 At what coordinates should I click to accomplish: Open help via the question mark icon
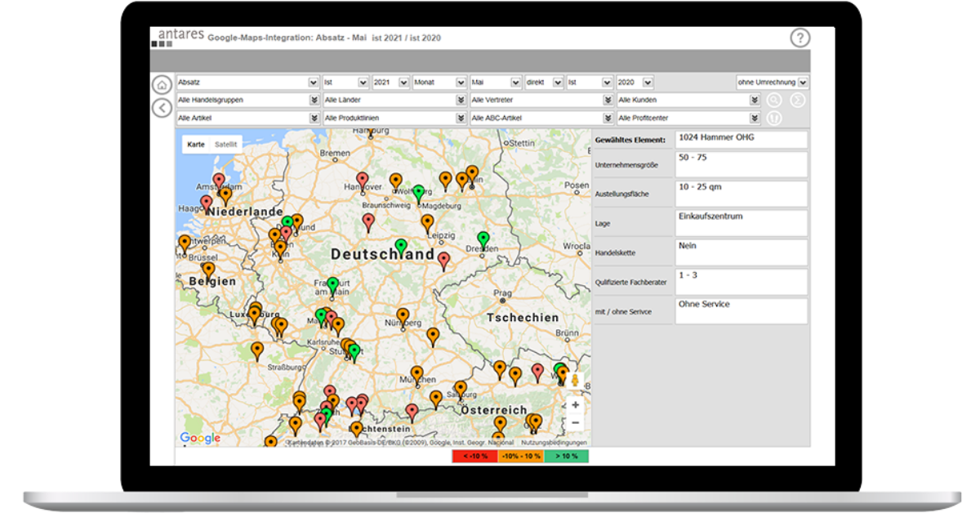[x=800, y=37]
